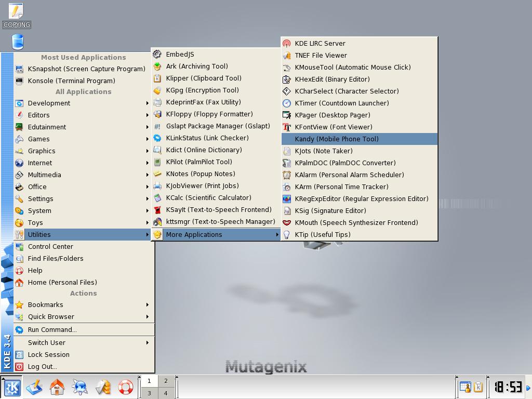The height and width of the screenshot is (399, 532).
Task: Click the KAlarm alarm clock icon
Action: tap(287, 175)
